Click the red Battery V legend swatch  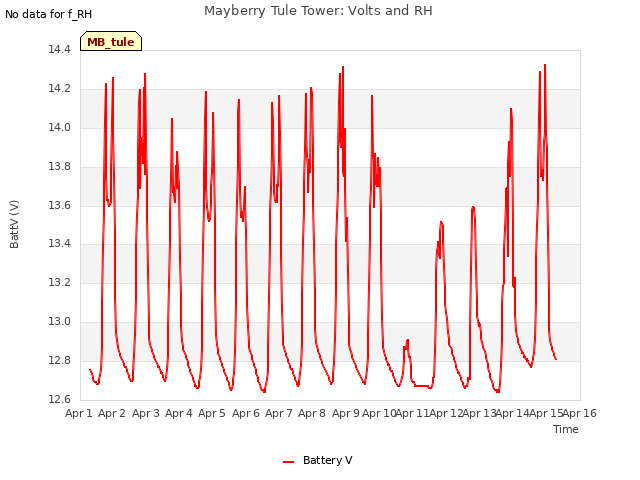[x=288, y=462]
